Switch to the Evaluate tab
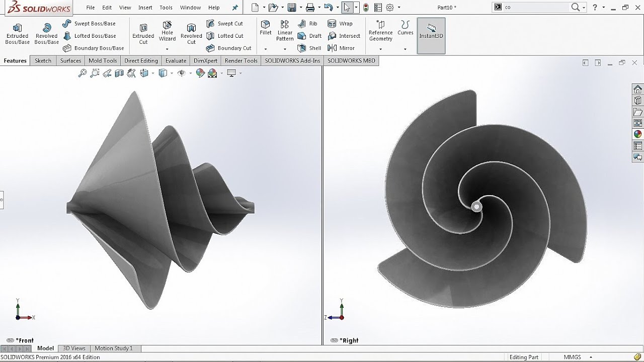The image size is (644, 362). 176,61
